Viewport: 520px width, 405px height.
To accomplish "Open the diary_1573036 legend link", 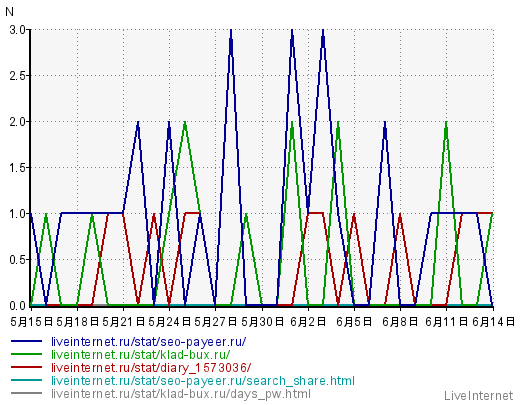I will [x=151, y=368].
